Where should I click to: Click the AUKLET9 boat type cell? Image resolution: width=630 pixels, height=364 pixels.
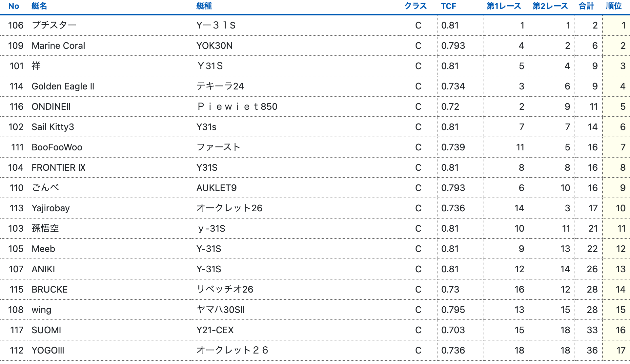(x=216, y=188)
